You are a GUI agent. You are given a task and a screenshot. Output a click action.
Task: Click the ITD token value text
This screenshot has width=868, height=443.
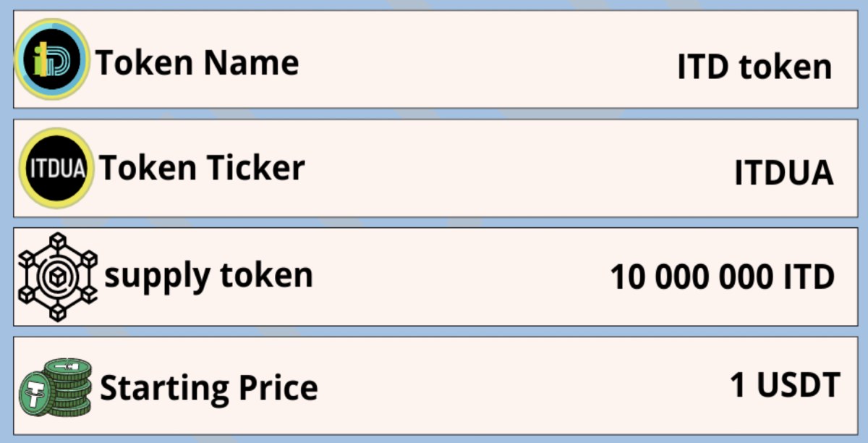tap(754, 67)
